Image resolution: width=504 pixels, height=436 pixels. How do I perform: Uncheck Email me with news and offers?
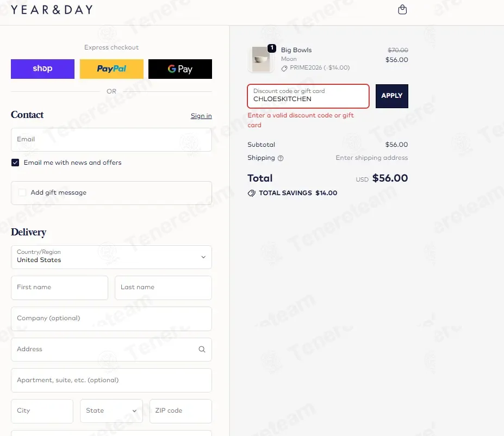tap(15, 163)
